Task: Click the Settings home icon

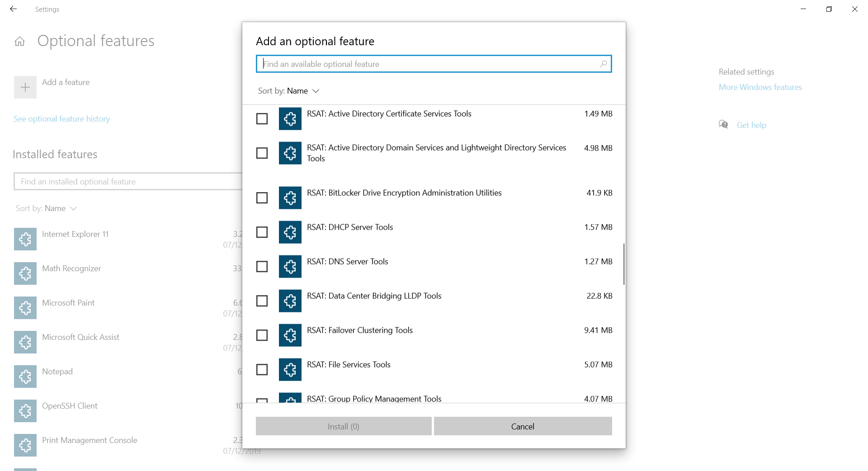Action: click(x=19, y=41)
